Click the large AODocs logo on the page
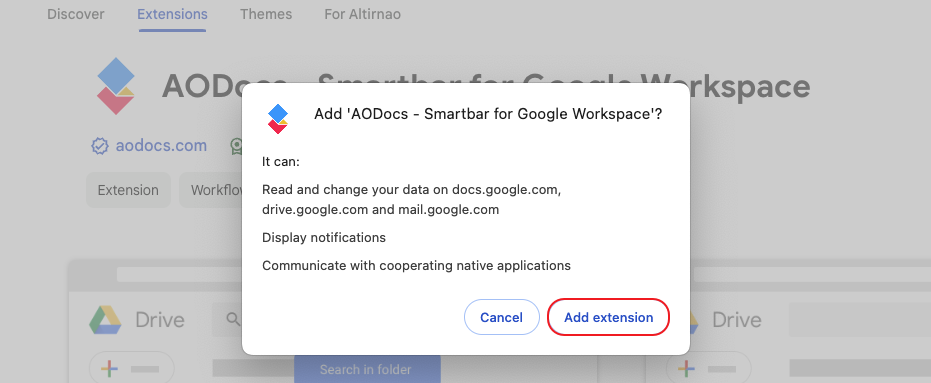Viewport: 931px width, 383px height. coord(116,87)
